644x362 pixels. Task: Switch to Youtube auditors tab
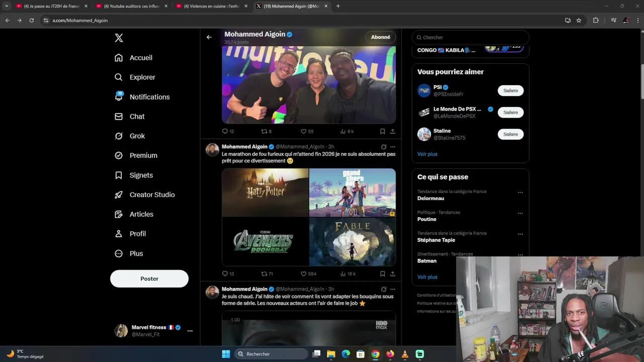(x=131, y=6)
